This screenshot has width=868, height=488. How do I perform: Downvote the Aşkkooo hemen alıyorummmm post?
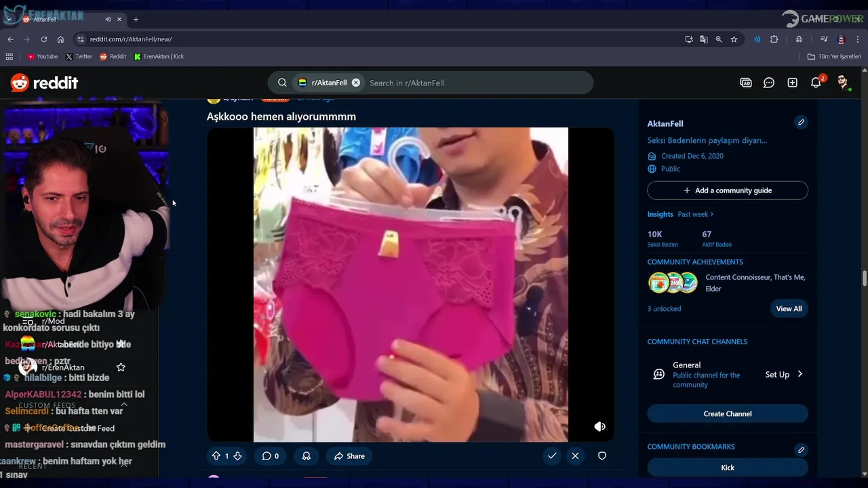click(x=237, y=456)
